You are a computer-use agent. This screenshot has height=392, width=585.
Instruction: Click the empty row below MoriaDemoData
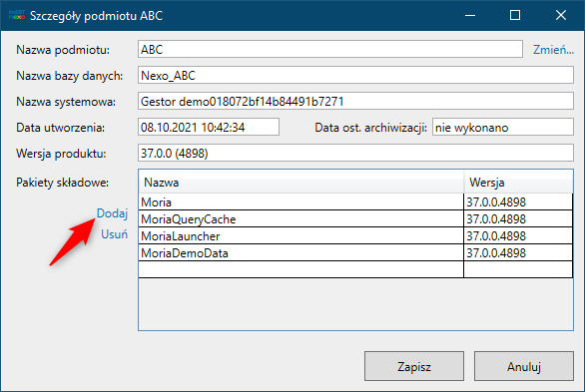click(x=355, y=269)
